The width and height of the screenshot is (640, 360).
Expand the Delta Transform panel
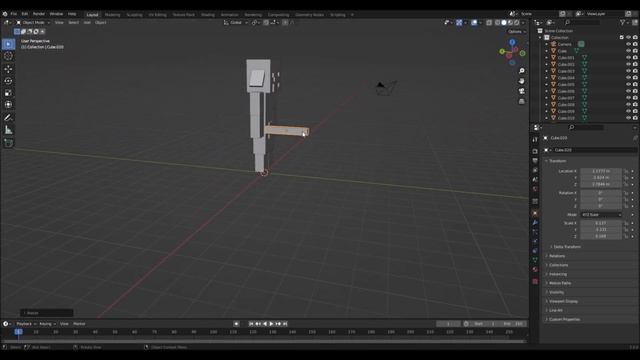pos(567,247)
